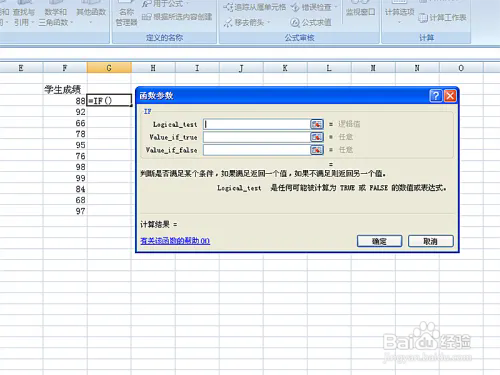Click Evaluate Formula (公式求值)
500x375 pixels.
coord(311,22)
